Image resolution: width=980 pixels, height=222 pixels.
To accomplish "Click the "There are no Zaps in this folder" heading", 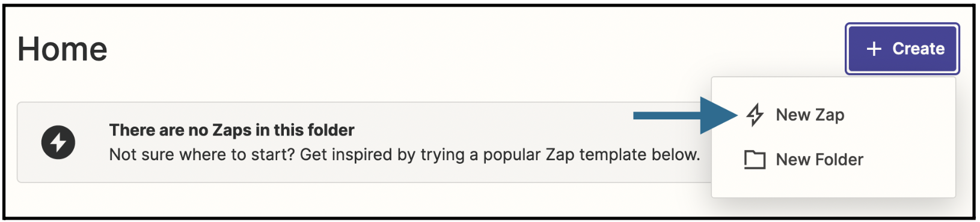I will (231, 130).
